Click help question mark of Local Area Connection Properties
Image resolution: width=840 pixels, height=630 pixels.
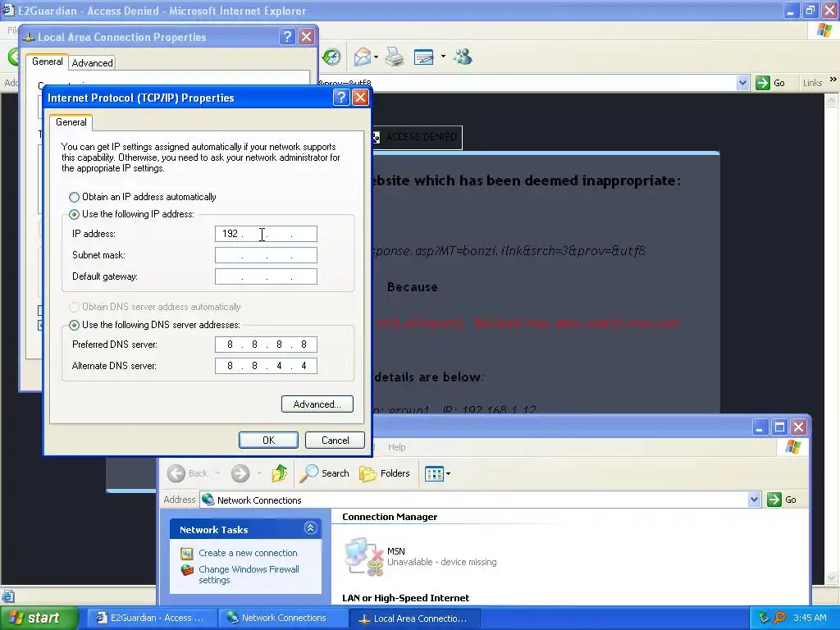click(287, 36)
